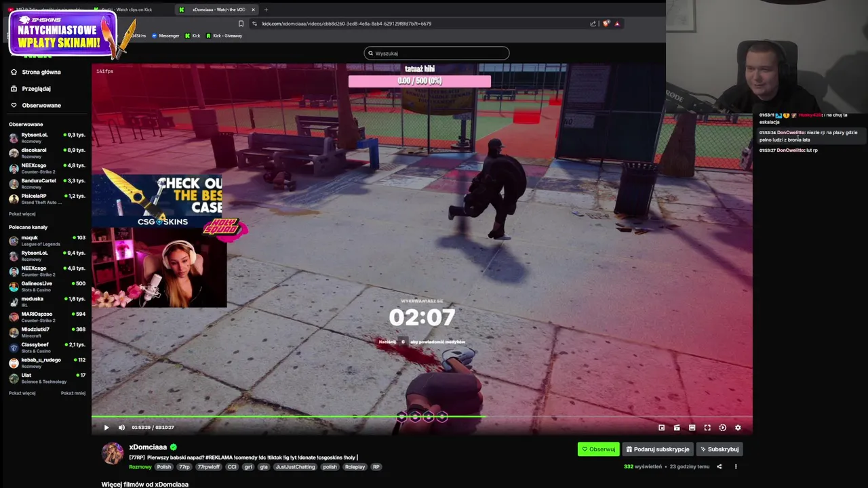Open discokarol channel in sidebar
Screen dimensions: 868x488
tap(47, 152)
